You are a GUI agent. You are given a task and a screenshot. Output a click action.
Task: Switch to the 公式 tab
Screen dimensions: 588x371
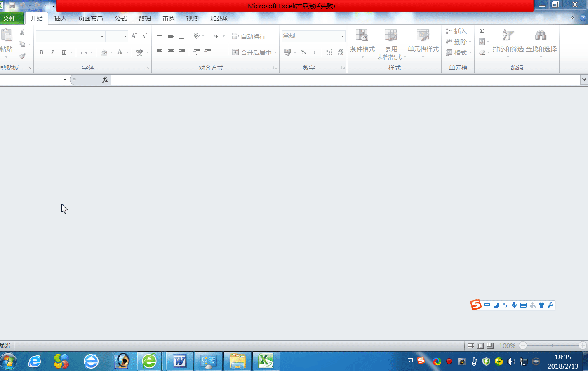coord(121,18)
